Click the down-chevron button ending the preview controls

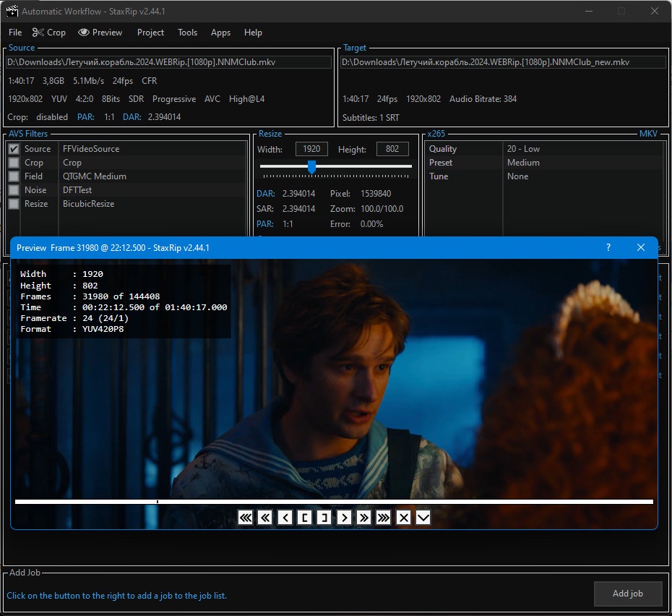[423, 518]
